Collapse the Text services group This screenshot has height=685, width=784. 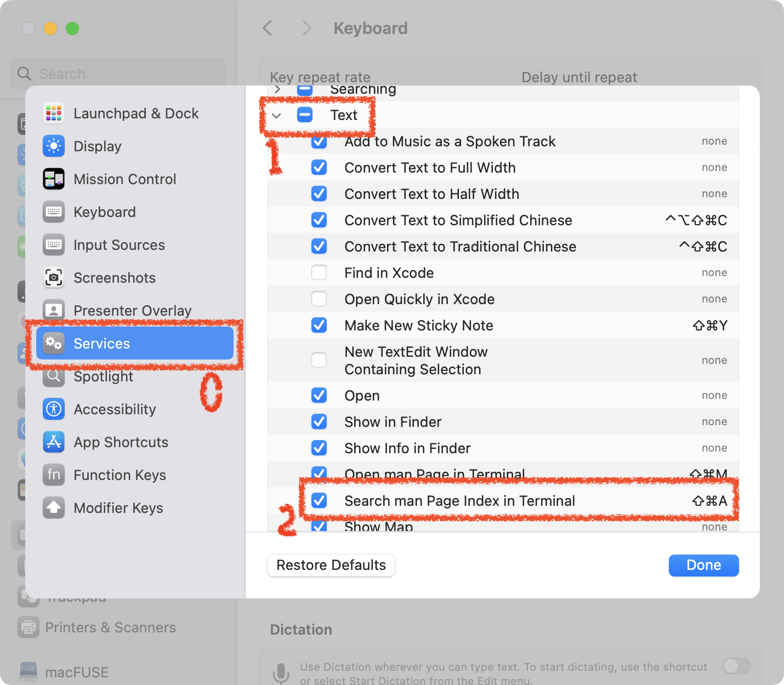coord(277,116)
